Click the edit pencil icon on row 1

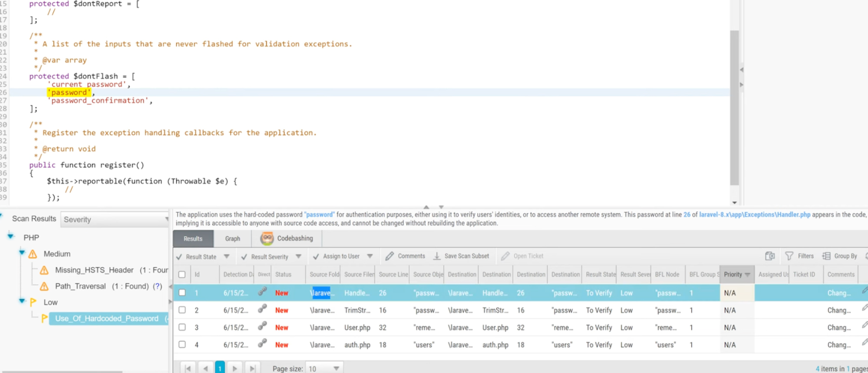point(865,290)
